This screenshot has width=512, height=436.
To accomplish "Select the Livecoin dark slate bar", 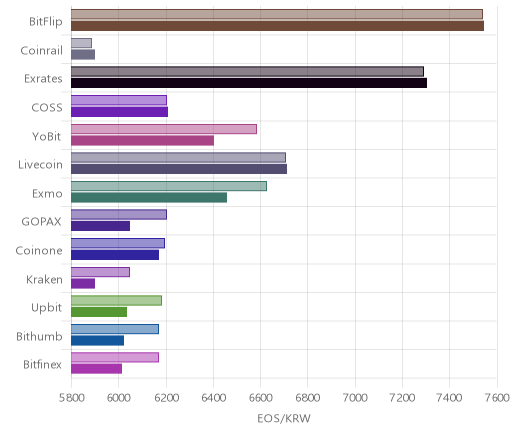I will click(x=179, y=169).
